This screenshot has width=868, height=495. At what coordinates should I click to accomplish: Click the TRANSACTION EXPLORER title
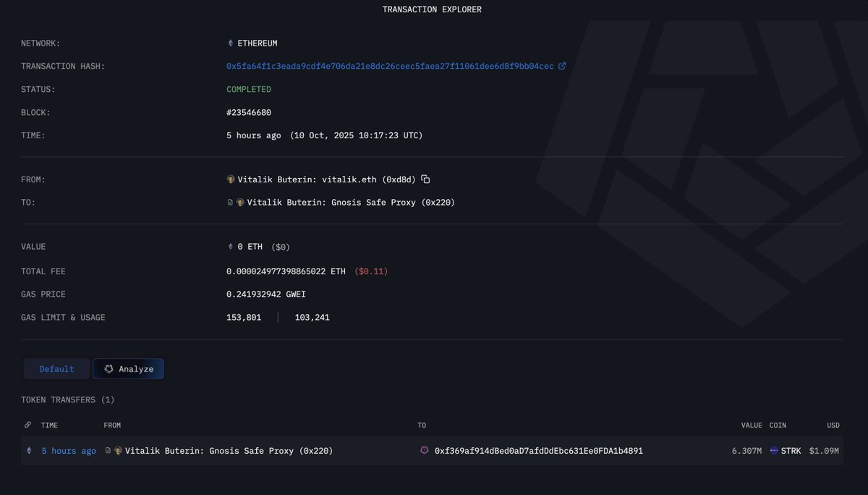pyautogui.click(x=432, y=9)
